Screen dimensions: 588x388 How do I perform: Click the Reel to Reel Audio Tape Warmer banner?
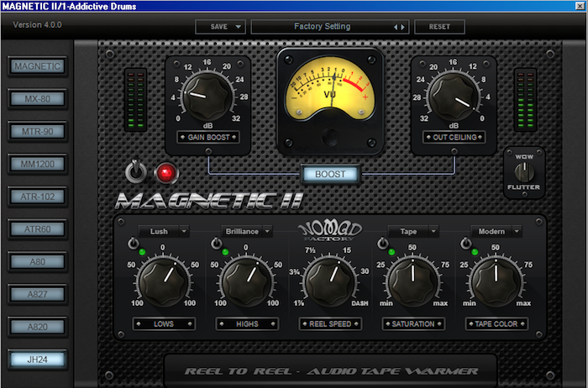[331, 371]
